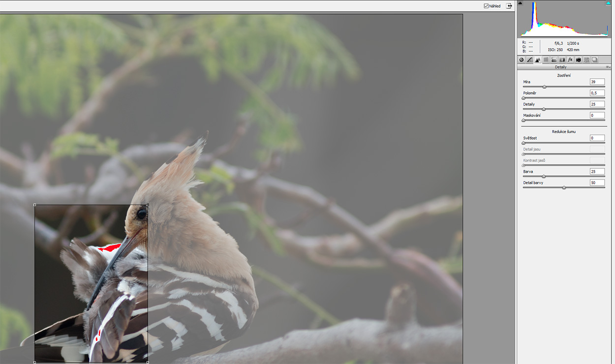Toggle the shadow clipping warning triangle
This screenshot has width=615, height=364.
coord(521,3)
